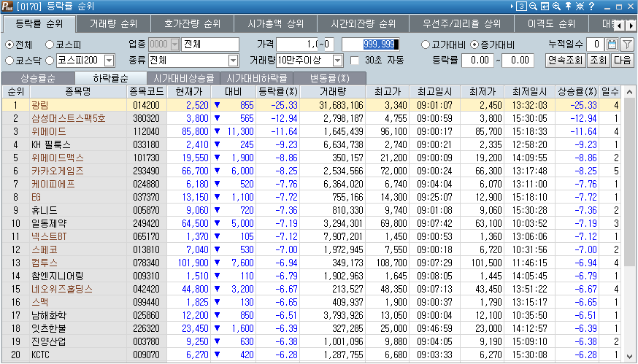Switch to 시가총액 상위 tab

275,24
